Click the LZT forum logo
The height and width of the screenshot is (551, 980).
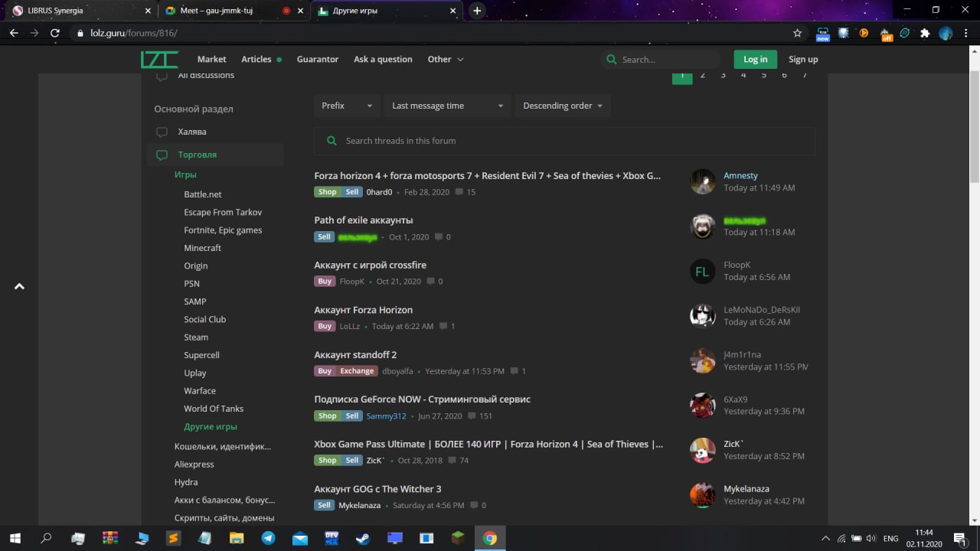[x=159, y=59]
